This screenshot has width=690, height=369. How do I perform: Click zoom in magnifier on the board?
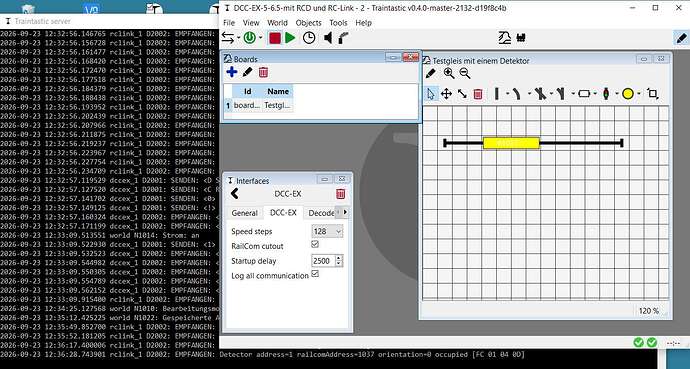[449, 73]
